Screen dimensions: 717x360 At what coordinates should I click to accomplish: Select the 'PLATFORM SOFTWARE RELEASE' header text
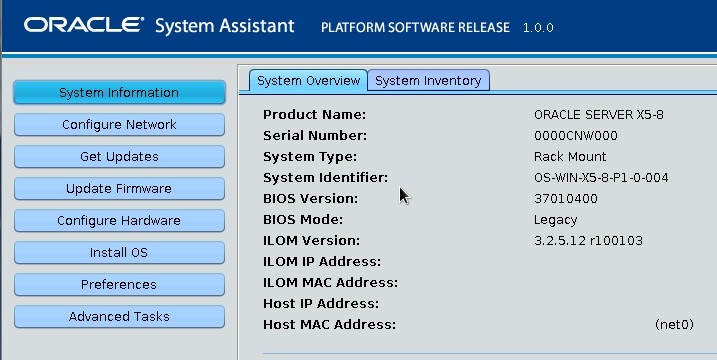(415, 27)
